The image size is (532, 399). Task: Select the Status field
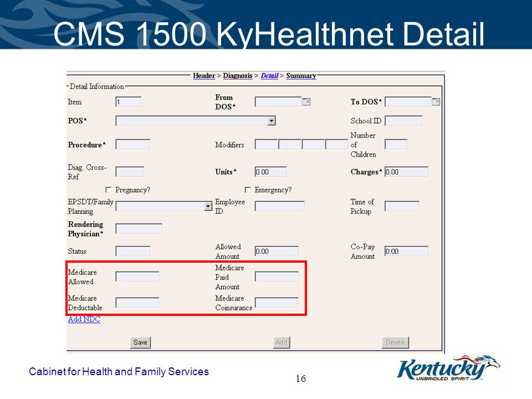pos(132,251)
